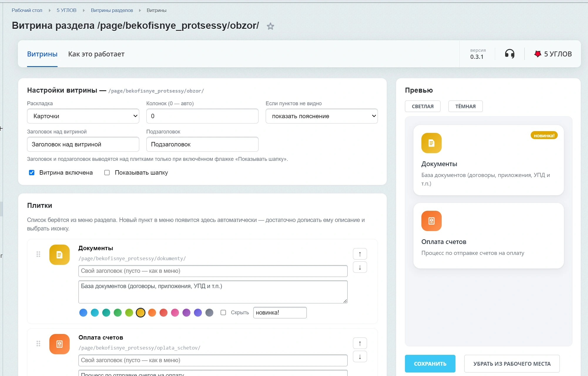Move Документы tile down with arrow

360,267
